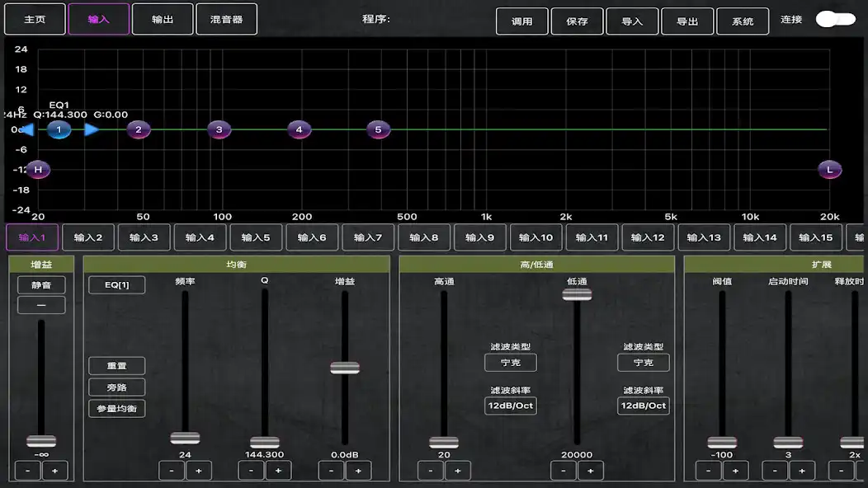Toggle the phase button below 静音
The width and height of the screenshot is (868, 488).
coord(41,305)
